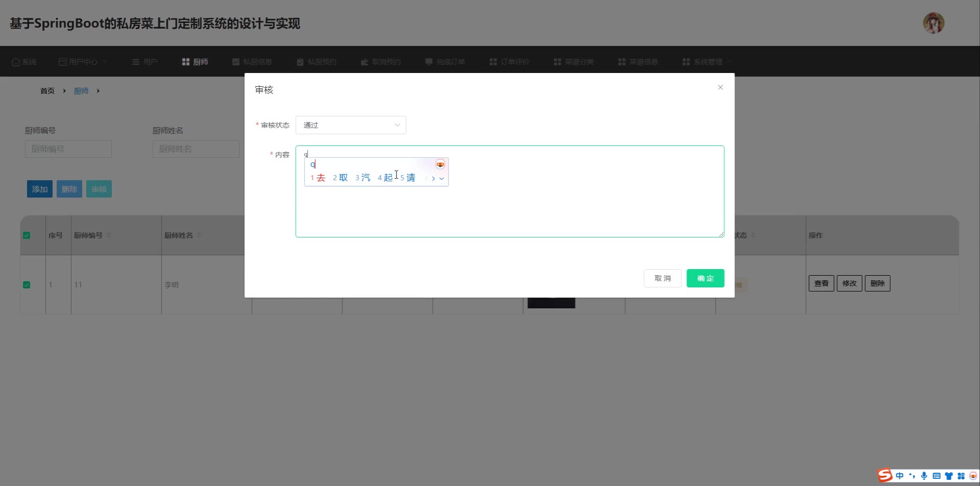Click the 删除 button beside 添加

(x=69, y=189)
